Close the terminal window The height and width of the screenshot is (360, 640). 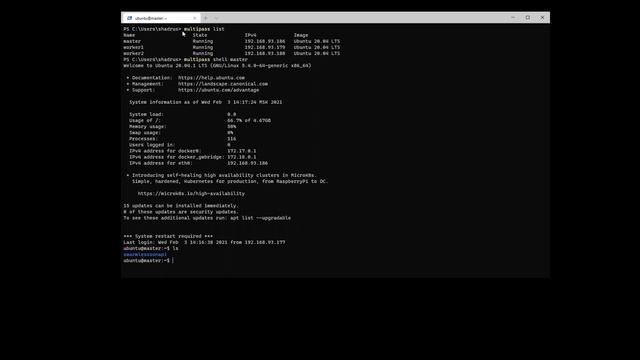pos(542,18)
